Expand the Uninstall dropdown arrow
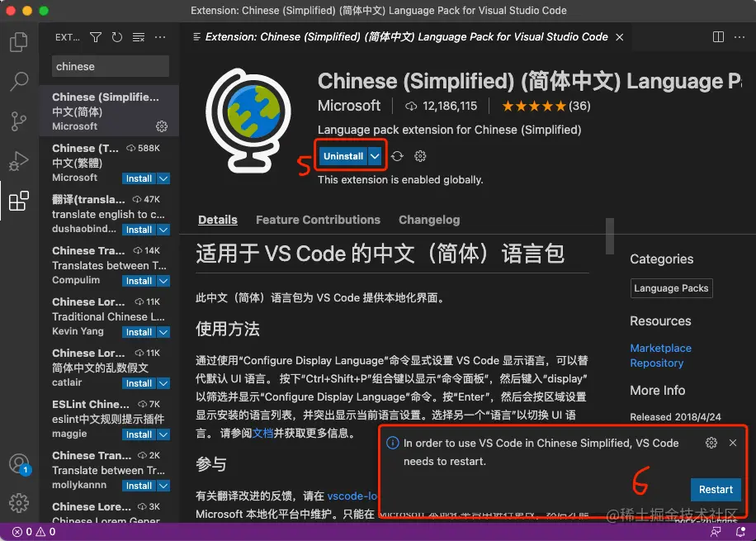 [375, 156]
